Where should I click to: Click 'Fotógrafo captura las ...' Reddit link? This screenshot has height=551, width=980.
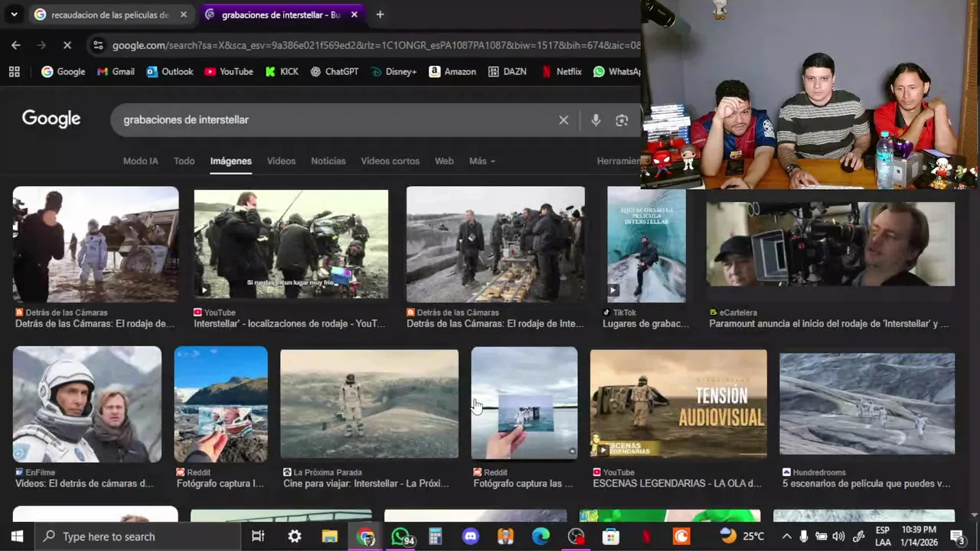coord(523,484)
